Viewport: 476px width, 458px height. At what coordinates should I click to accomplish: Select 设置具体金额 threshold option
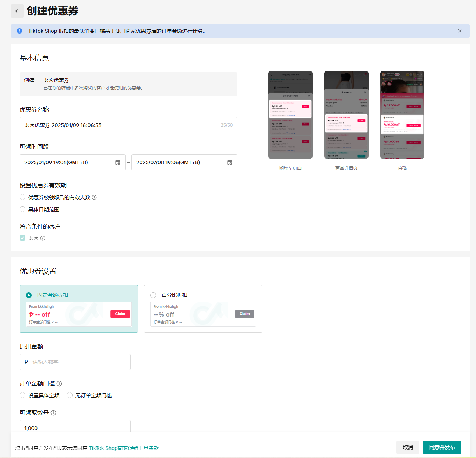22,395
